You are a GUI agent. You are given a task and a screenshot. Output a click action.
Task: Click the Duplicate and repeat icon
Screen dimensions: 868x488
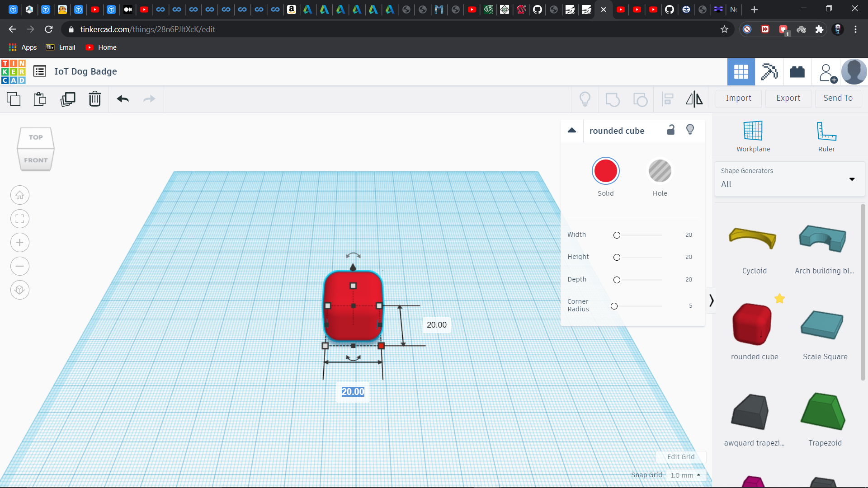coord(68,99)
